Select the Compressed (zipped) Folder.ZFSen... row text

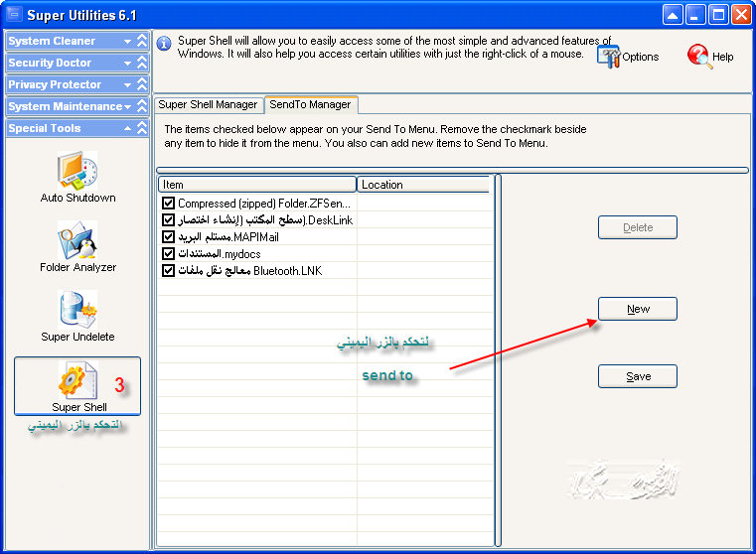[x=264, y=204]
